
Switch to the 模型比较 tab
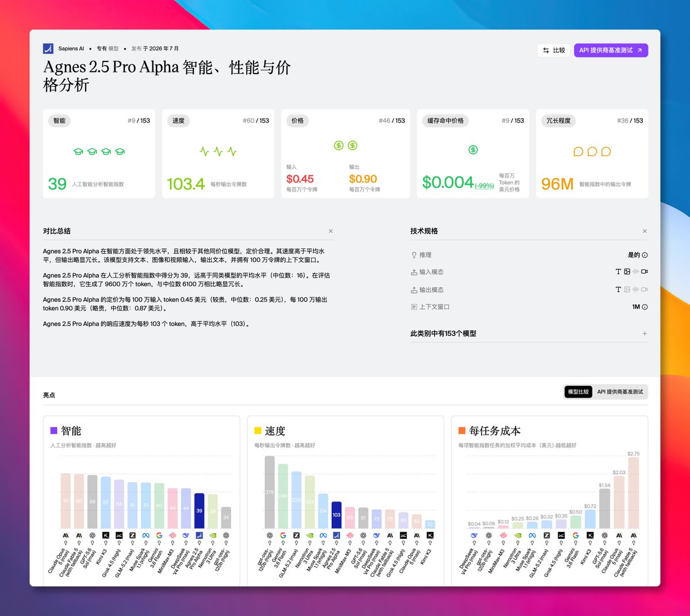pyautogui.click(x=578, y=392)
